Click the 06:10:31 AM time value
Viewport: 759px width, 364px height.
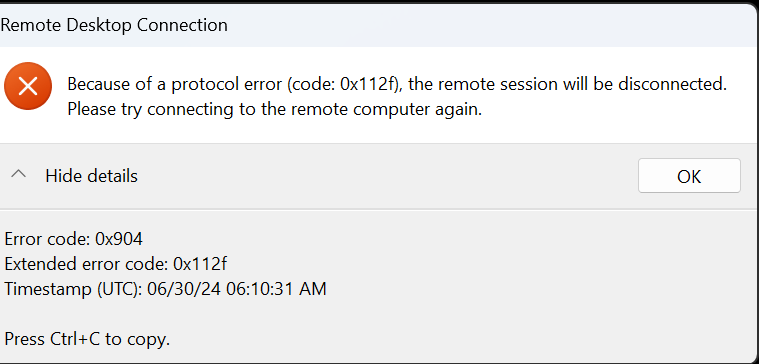pyautogui.click(x=276, y=289)
